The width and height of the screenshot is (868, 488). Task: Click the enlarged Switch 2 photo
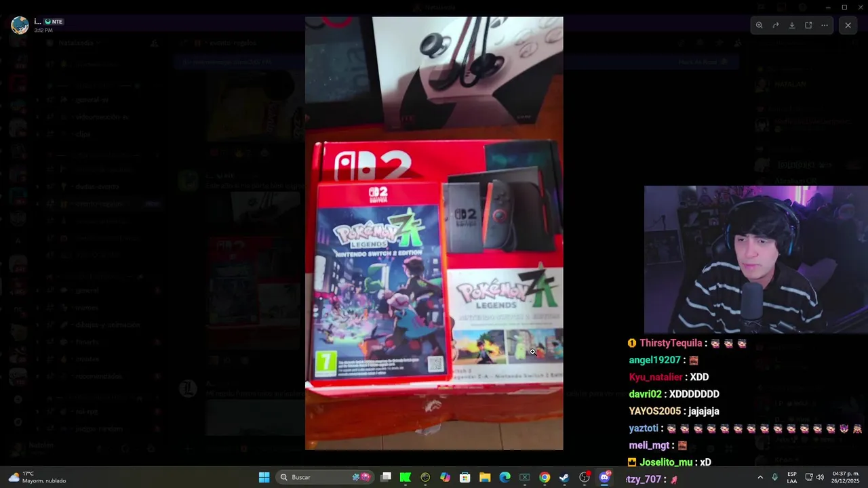click(x=434, y=233)
